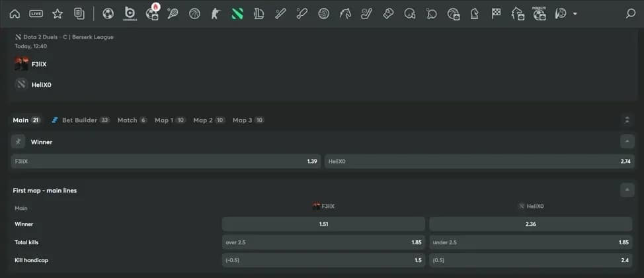This screenshot has height=278, width=644.
Task: Click the F3liX team avatar
Action: click(21, 64)
